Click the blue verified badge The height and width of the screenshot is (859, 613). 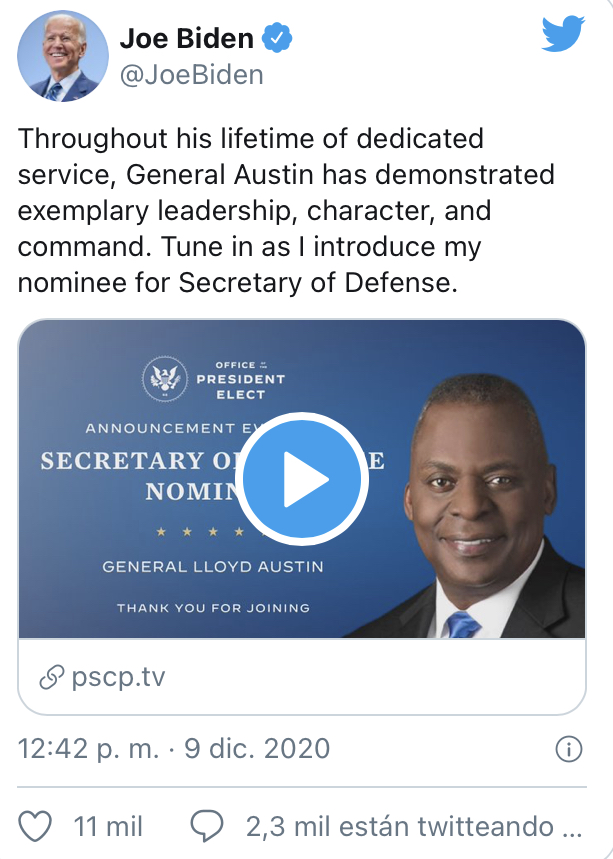tap(277, 38)
